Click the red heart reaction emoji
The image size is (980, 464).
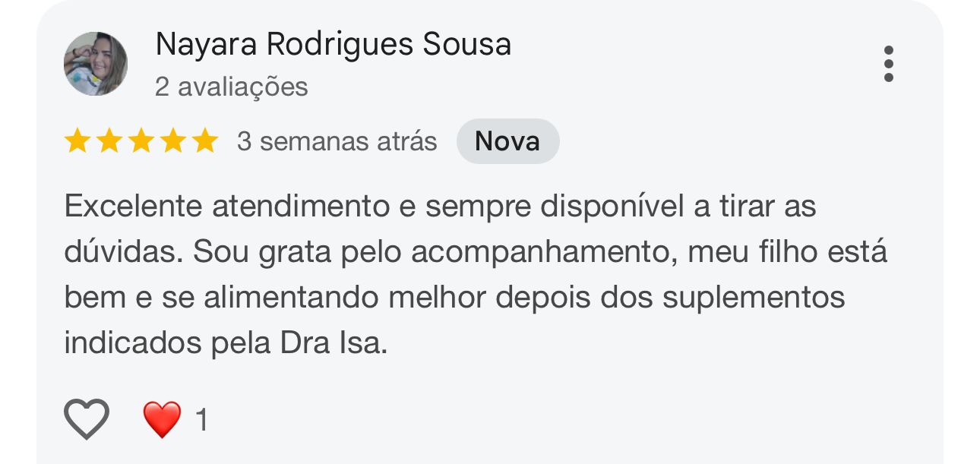point(162,419)
